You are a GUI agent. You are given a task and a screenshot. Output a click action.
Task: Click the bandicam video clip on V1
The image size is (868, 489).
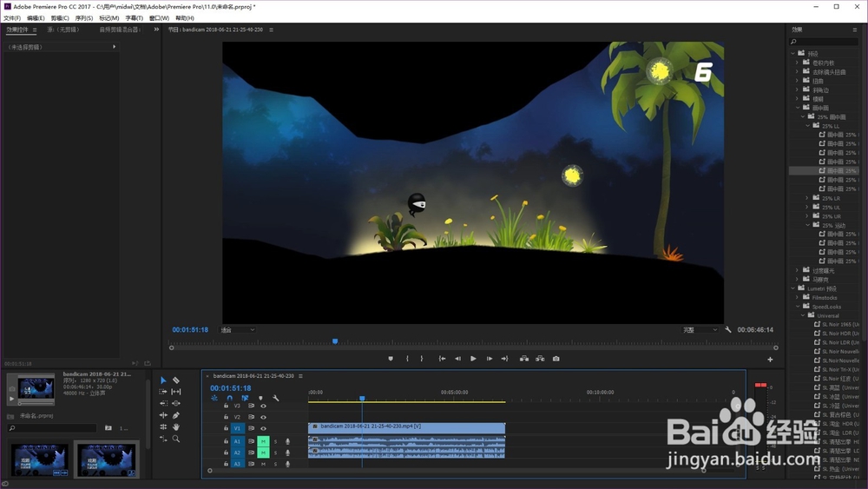pos(407,427)
